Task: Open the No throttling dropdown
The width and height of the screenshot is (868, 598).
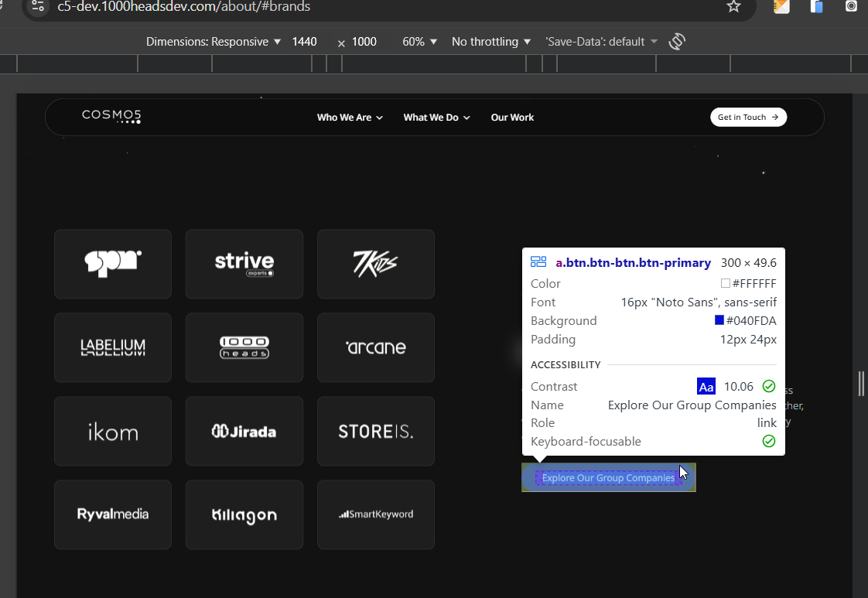Action: (491, 42)
